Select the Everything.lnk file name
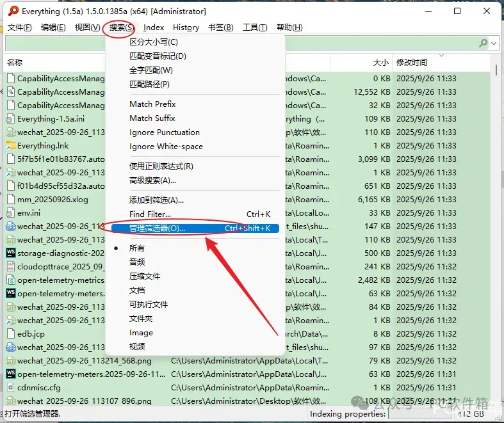This screenshot has width=504, height=423. [x=43, y=146]
